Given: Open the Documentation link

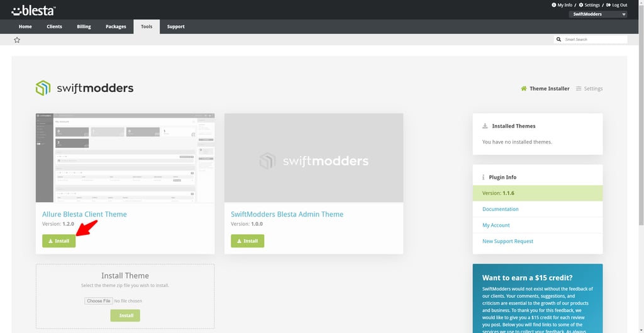Looking at the screenshot, I should pos(500,209).
